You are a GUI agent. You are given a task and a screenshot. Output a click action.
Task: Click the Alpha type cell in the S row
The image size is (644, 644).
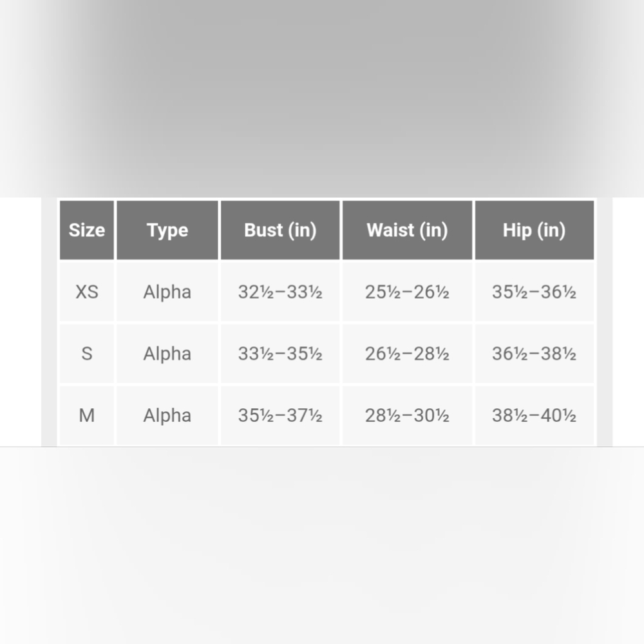[x=167, y=354]
